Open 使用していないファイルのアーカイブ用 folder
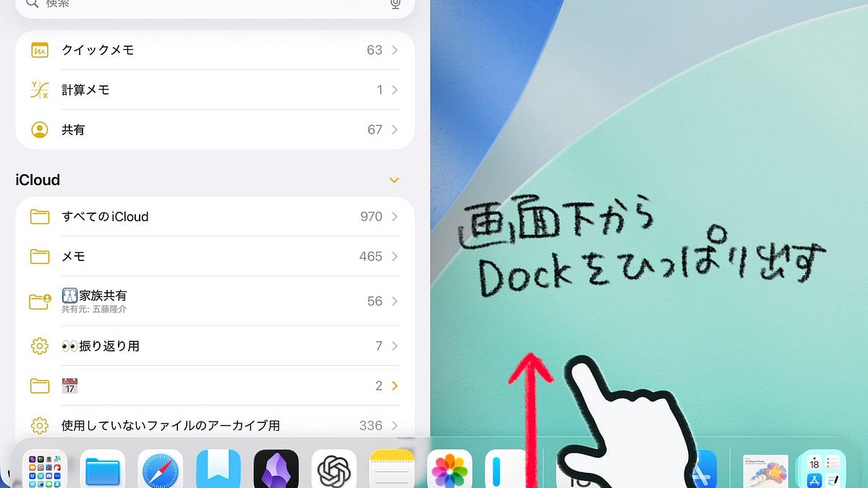868x488 pixels. click(x=215, y=424)
